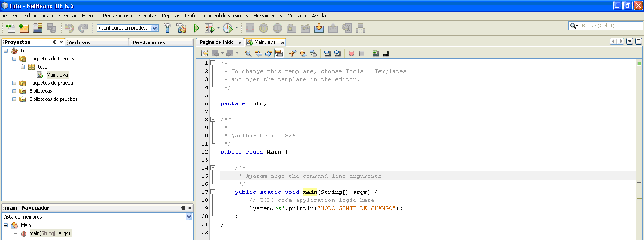Collapse Javadoc fold at line 8
This screenshot has width=644, height=240.
(x=213, y=120)
